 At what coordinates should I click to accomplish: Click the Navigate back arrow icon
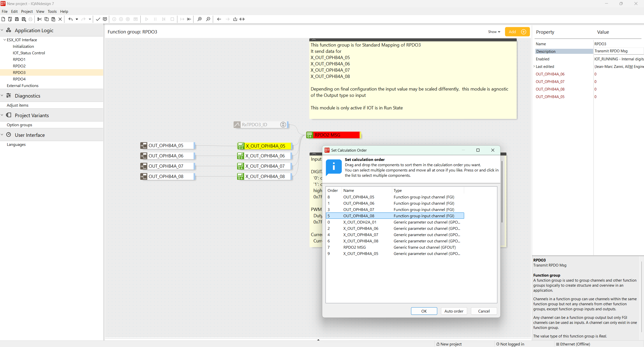(219, 19)
